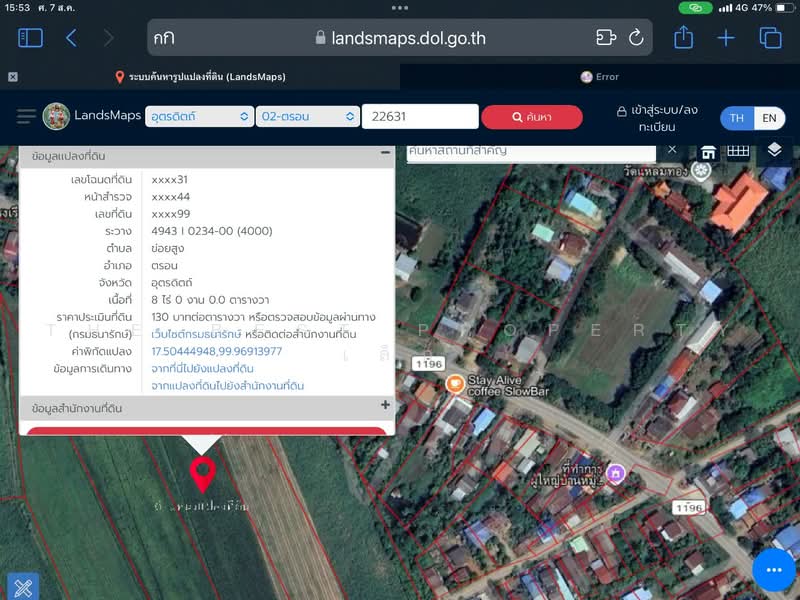Focus the parcel number field 22631
The image size is (800, 600).
coord(420,116)
